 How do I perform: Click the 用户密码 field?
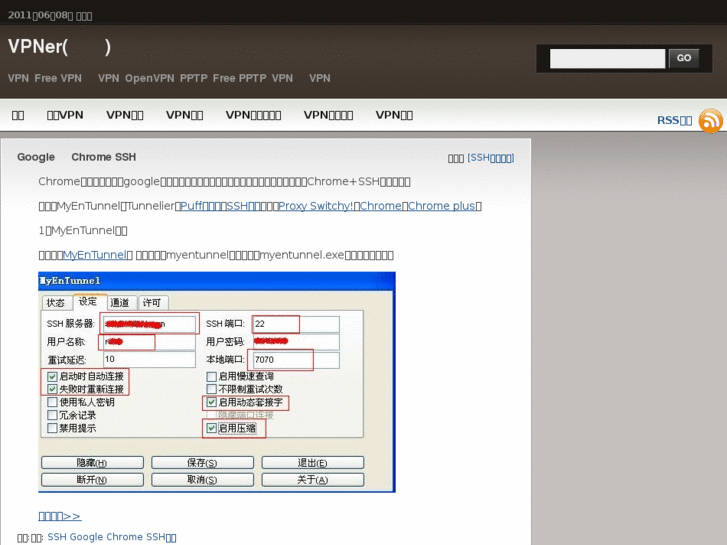click(x=296, y=342)
